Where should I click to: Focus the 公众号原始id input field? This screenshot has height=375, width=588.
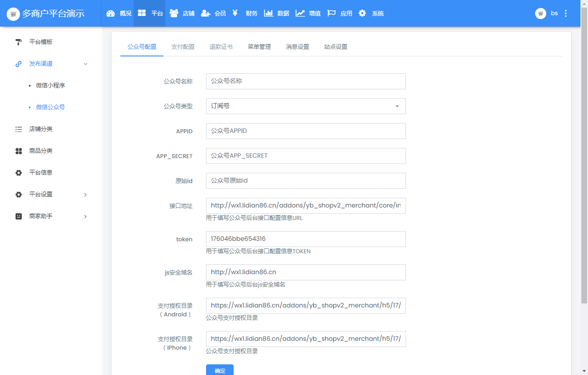[x=306, y=181]
